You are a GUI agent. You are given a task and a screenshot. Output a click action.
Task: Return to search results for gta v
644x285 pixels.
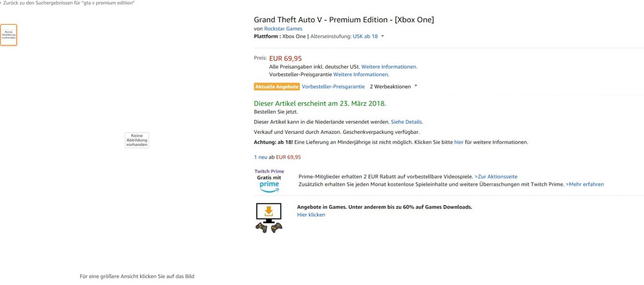[x=69, y=3]
